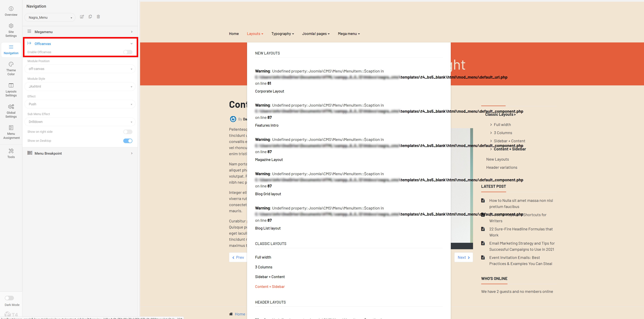Image resolution: width=644 pixels, height=319 pixels.
Task: Turn off Show on Desktop switch
Action: pos(128,141)
